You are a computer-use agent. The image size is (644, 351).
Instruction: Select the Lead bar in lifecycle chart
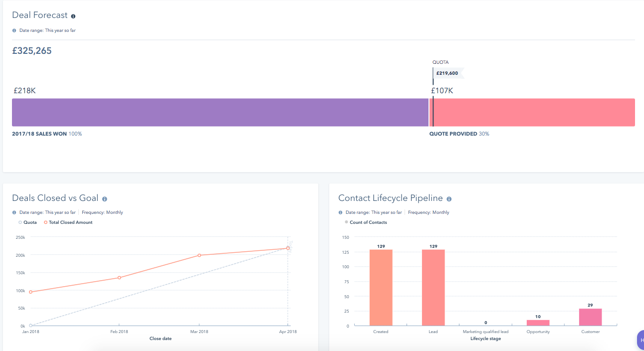point(433,288)
